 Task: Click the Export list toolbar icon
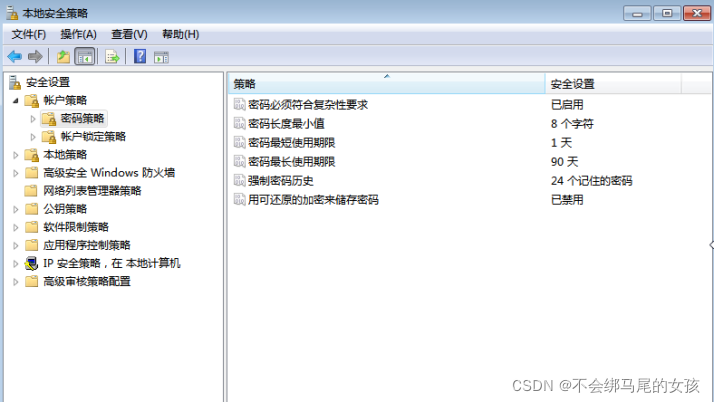click(x=112, y=57)
